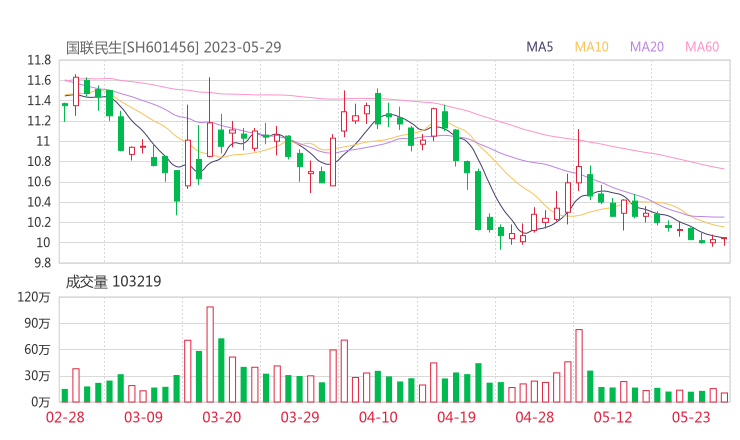The image size is (740, 440).
Task: Click the 02-28 date axis label
Action: click(x=65, y=417)
